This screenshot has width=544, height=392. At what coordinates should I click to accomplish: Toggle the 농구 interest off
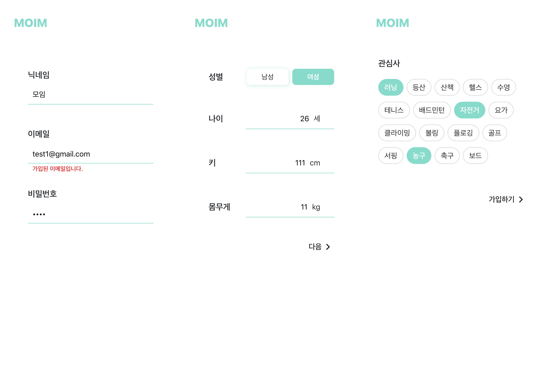(419, 155)
